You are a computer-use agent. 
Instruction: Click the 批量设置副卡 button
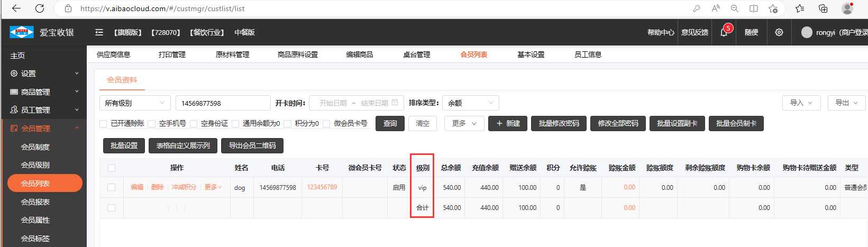[x=677, y=123]
